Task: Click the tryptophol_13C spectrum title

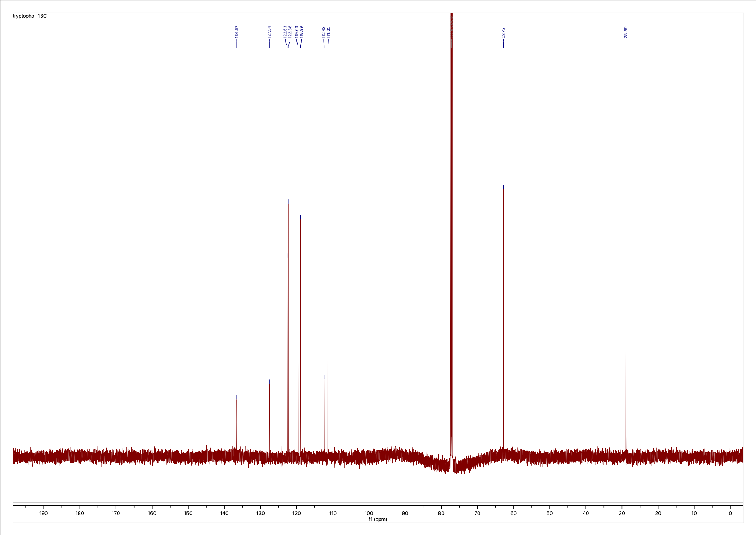Action: pos(30,16)
